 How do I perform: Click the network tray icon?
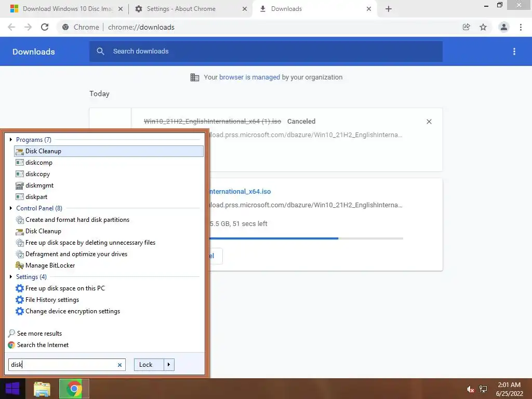(483, 389)
